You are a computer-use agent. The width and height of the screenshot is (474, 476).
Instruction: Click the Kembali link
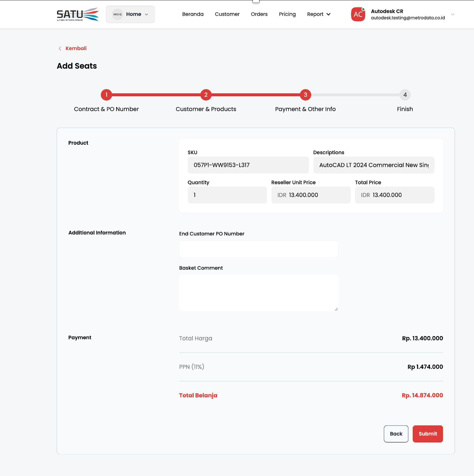point(76,48)
